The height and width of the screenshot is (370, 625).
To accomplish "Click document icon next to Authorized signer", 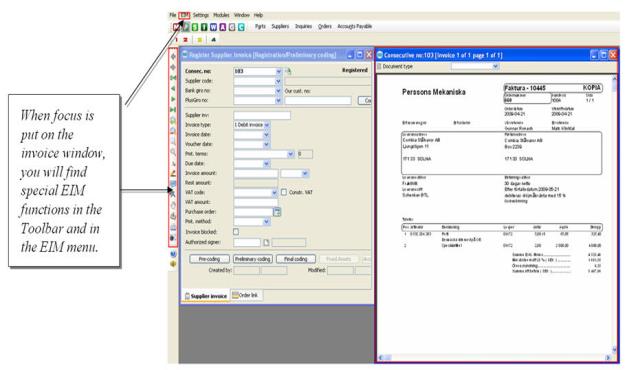I will coord(266,242).
